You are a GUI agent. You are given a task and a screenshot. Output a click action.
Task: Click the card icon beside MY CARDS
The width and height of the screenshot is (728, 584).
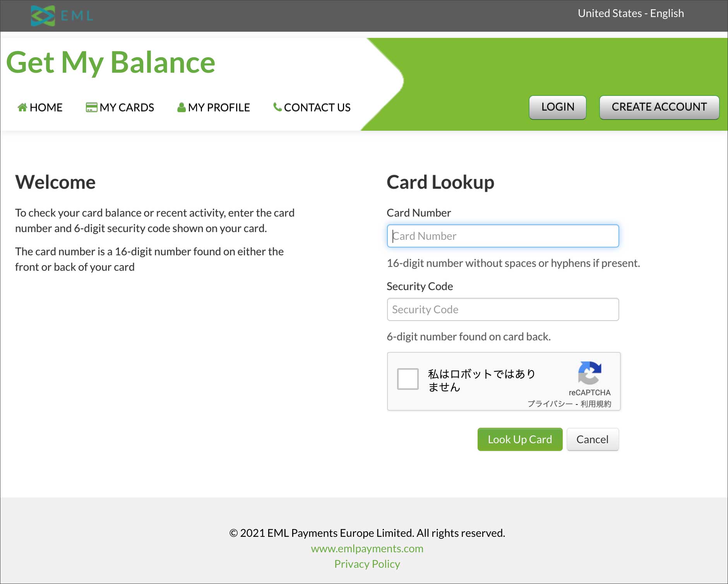(91, 107)
